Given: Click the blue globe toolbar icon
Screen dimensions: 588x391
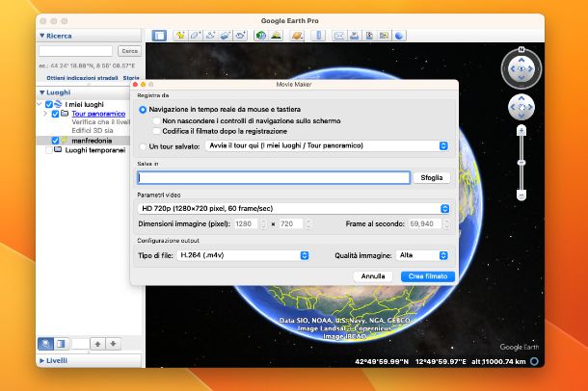Looking at the screenshot, I should pyautogui.click(x=399, y=36).
